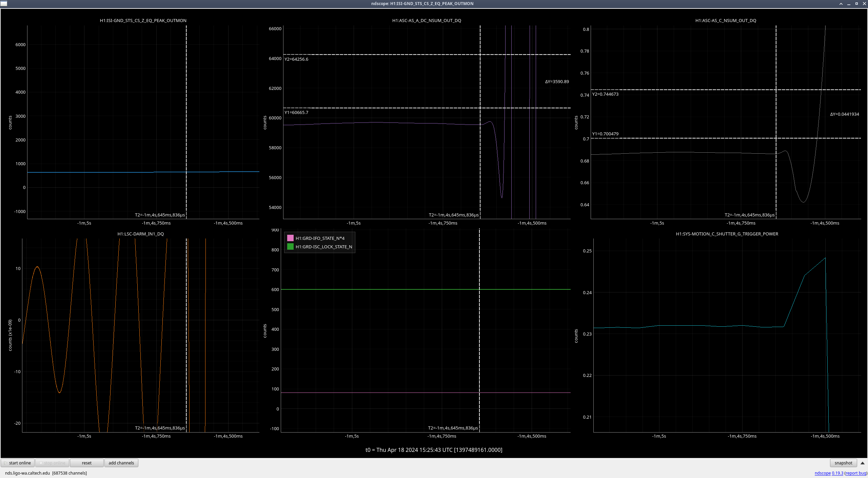Click the keep-above arrow in title bar

pyautogui.click(x=841, y=3)
